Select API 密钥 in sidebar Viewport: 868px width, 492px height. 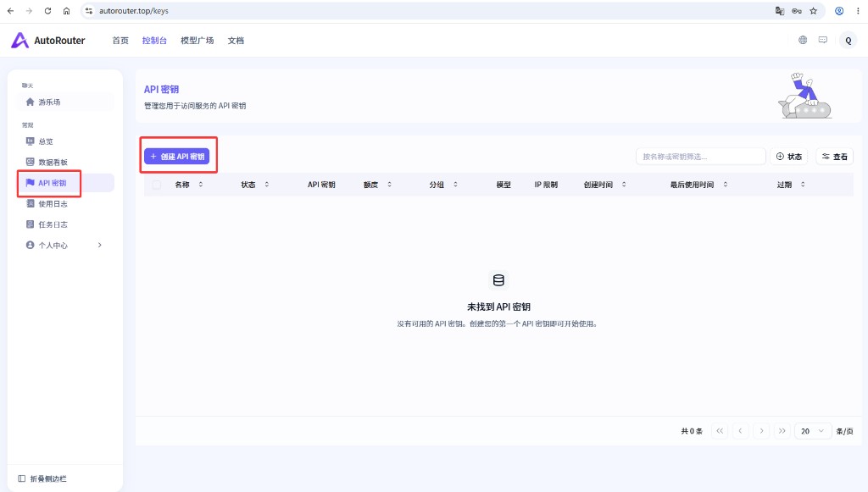[65, 183]
